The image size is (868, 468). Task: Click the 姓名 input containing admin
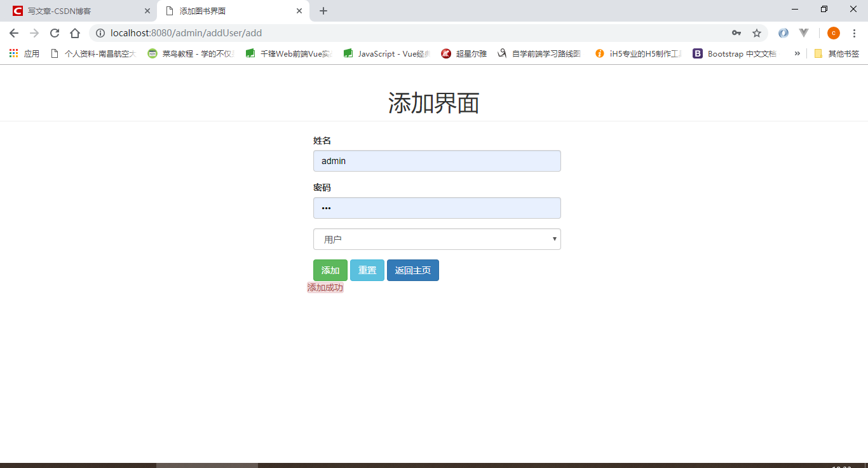(x=437, y=161)
